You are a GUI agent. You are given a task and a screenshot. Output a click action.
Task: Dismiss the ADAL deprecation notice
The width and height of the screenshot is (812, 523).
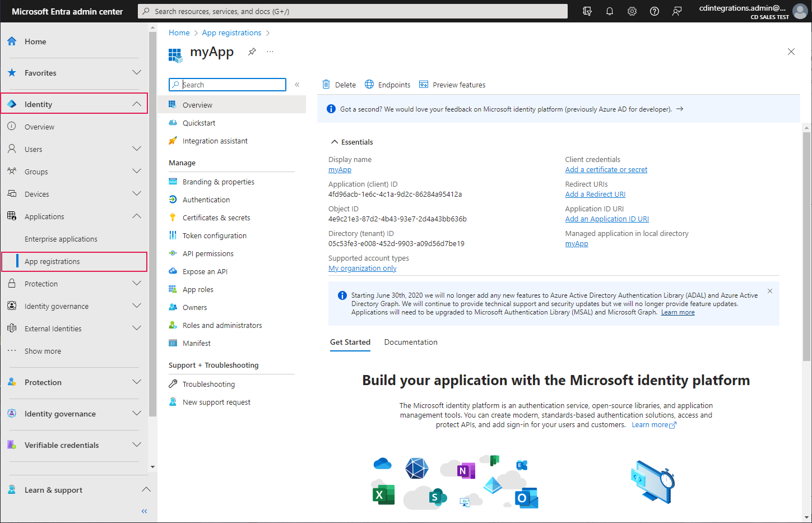(770, 291)
